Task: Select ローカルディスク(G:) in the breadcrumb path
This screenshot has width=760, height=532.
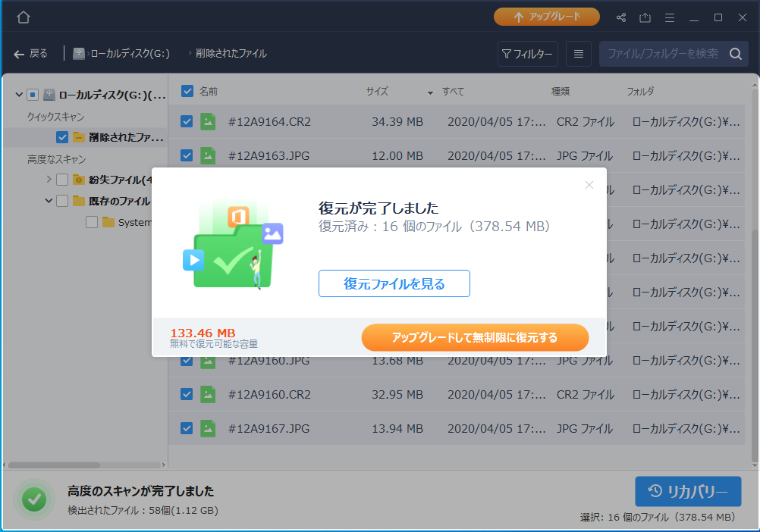Action: pyautogui.click(x=129, y=54)
